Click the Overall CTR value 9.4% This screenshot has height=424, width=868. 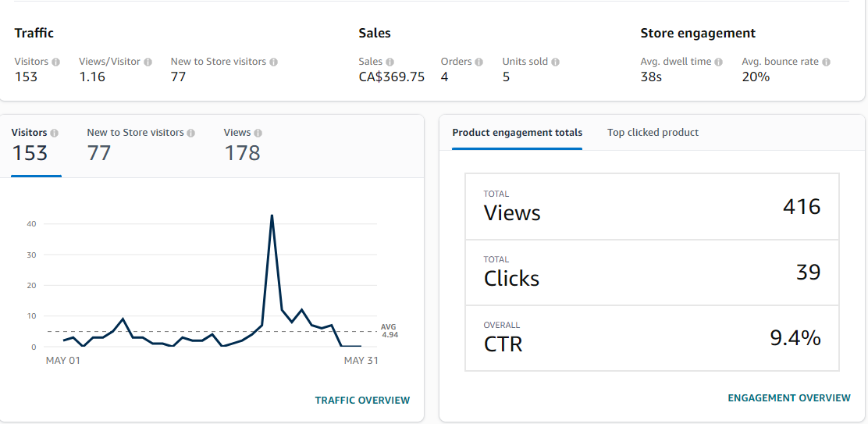pyautogui.click(x=795, y=337)
